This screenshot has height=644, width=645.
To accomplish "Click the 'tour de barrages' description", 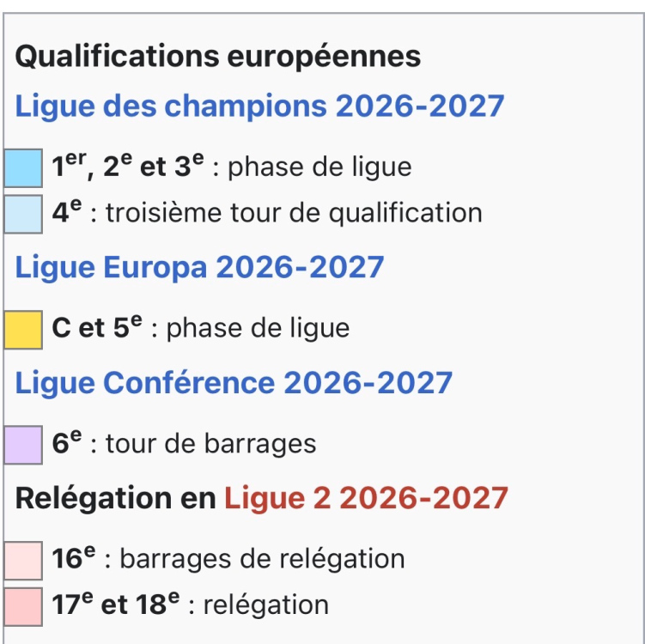I will [210, 444].
